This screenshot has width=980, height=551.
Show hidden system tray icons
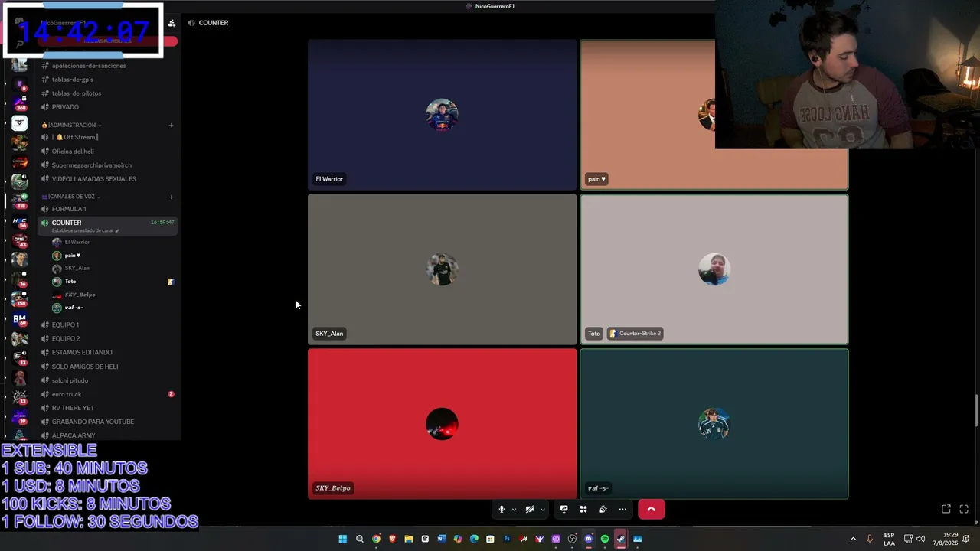853,539
